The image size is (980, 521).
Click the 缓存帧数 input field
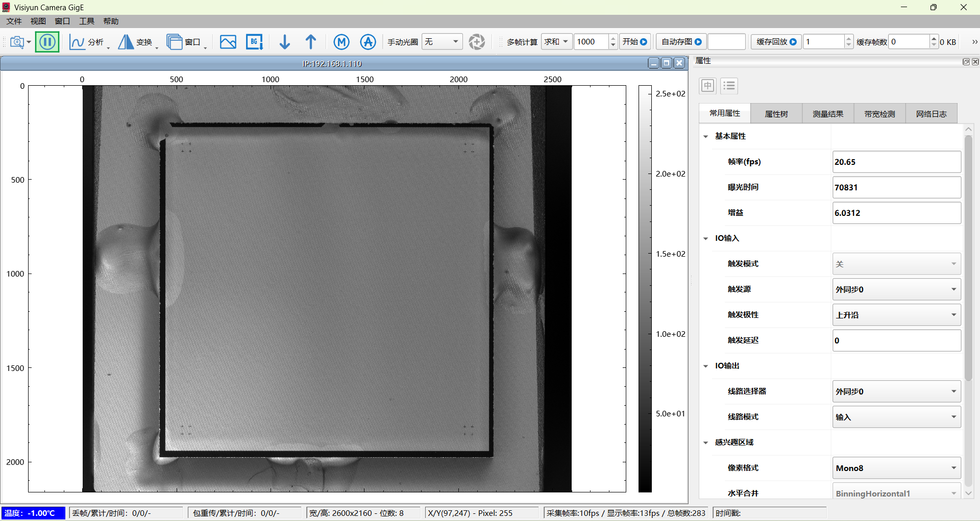pos(909,42)
